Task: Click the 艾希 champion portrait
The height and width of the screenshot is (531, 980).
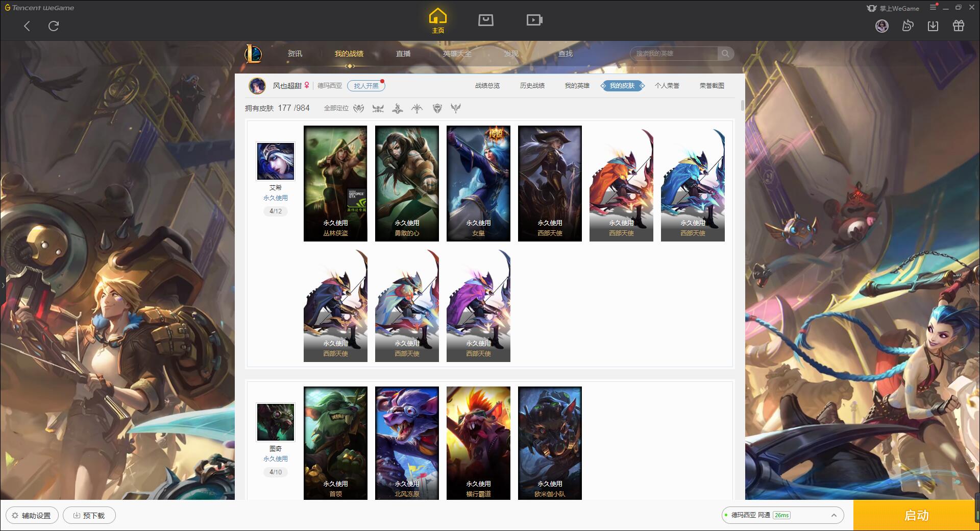Action: [276, 161]
